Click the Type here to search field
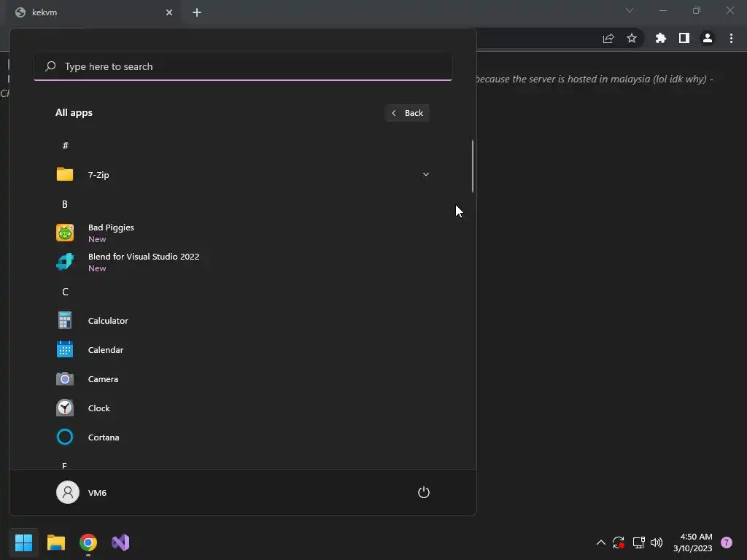 (x=243, y=66)
